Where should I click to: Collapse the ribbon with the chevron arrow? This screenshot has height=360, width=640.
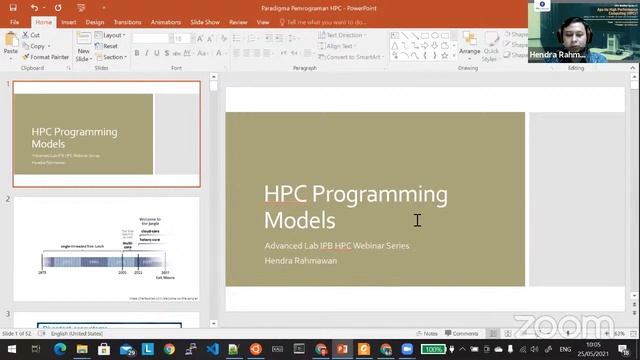tap(633, 68)
